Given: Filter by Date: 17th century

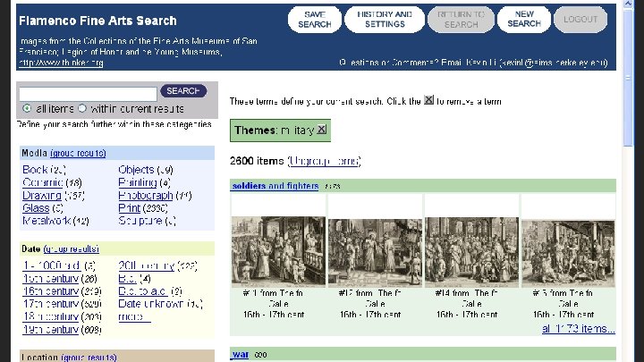Looking at the screenshot, I should coord(50,304).
